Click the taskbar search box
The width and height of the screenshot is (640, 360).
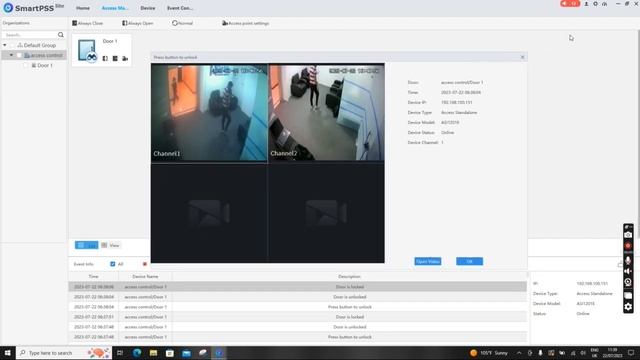[64, 353]
